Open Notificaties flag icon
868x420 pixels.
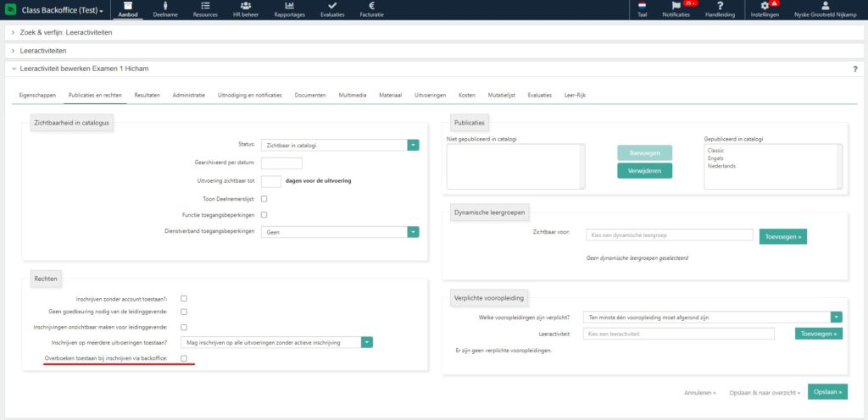coord(676,6)
